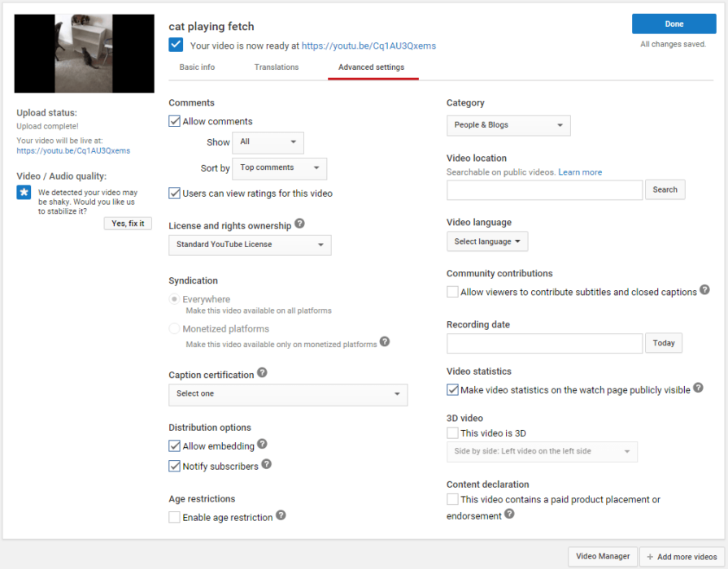Click the paid product endorsement help icon

click(509, 514)
